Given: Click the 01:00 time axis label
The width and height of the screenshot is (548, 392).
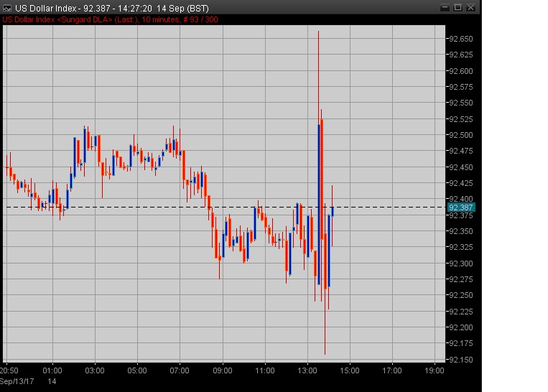Looking at the screenshot, I should point(52,370).
